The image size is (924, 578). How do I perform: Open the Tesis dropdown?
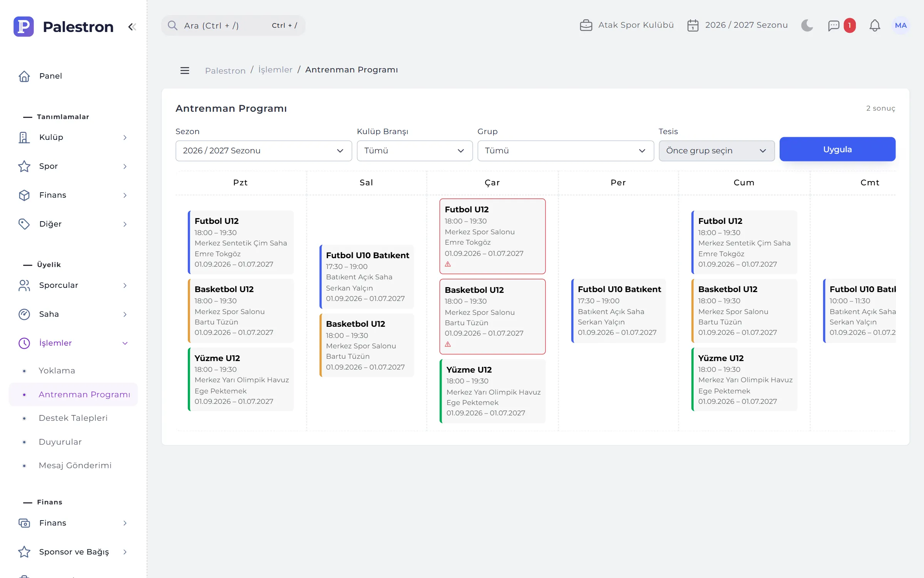tap(716, 151)
